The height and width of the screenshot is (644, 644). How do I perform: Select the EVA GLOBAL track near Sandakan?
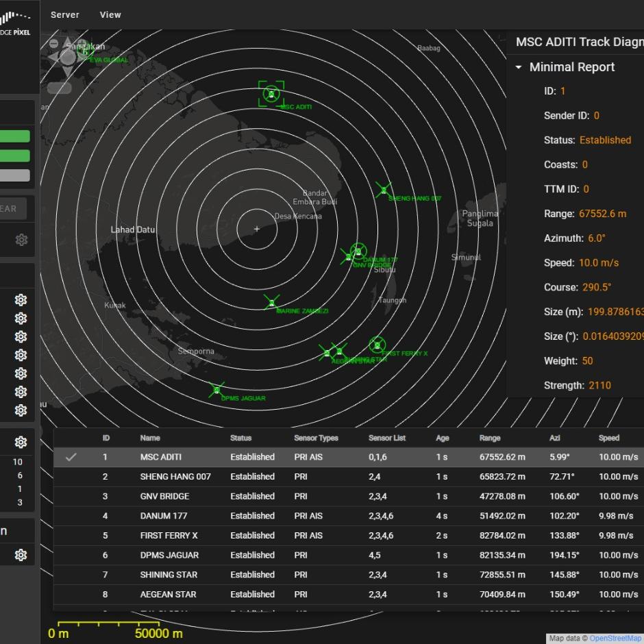coord(85,51)
